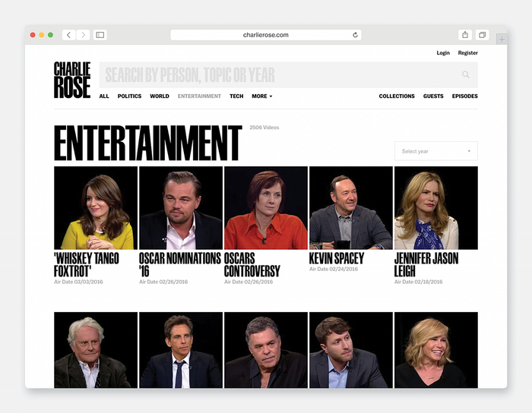
Task: Open a new tab with plus icon
Action: click(x=501, y=39)
